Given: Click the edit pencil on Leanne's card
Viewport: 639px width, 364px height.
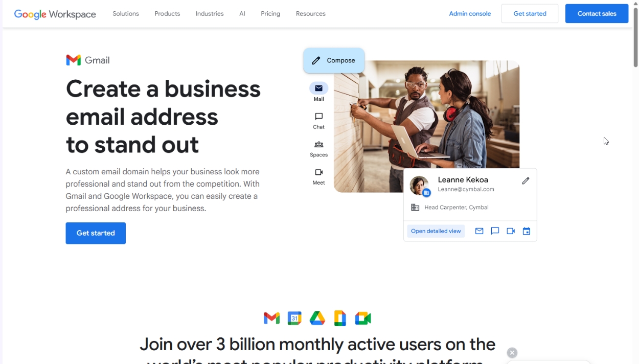Looking at the screenshot, I should point(526,180).
